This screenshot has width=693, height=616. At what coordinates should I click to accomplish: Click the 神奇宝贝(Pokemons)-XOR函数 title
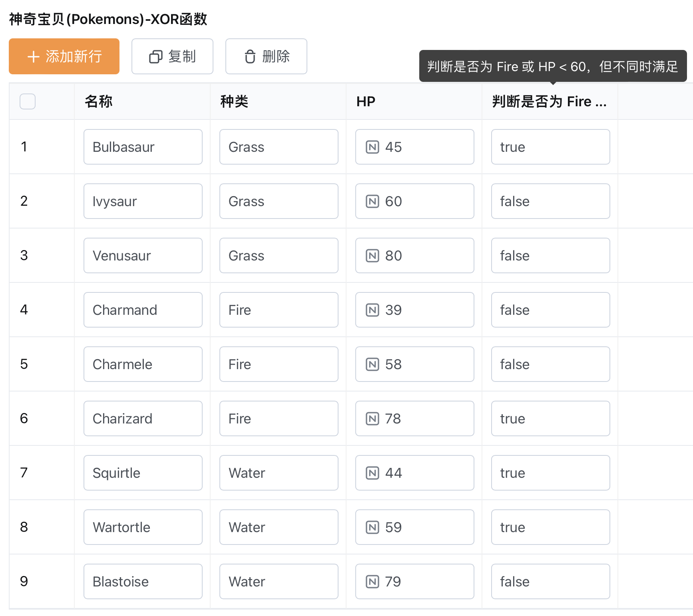108,19
